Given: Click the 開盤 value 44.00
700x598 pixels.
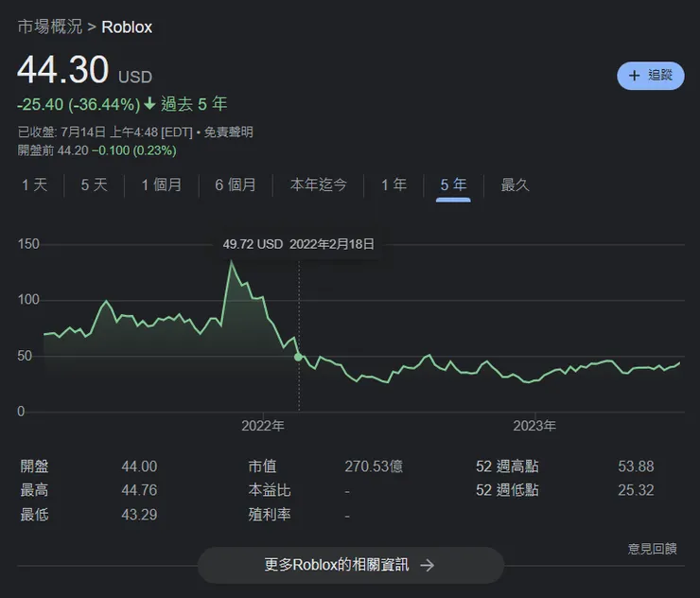Looking at the screenshot, I should pos(139,466).
